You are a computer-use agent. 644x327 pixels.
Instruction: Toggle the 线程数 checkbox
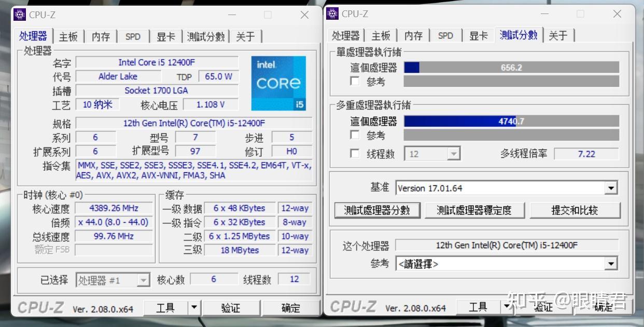[355, 154]
